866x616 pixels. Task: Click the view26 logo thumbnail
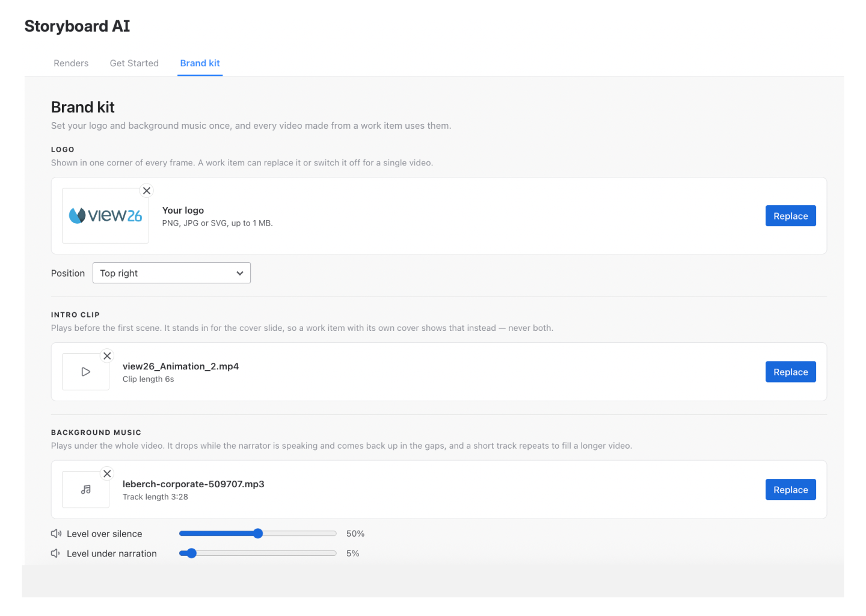click(105, 216)
